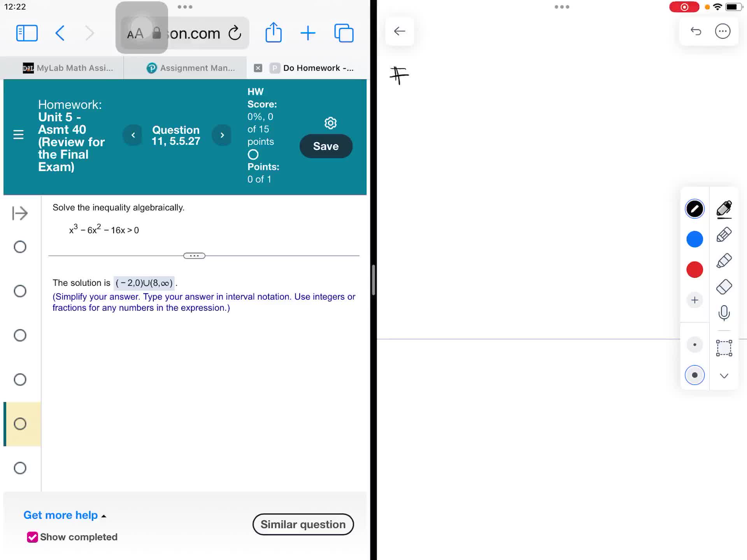Switch to MyLab Math Assignments tab
Screen dimensions: 747x560
[x=68, y=68]
